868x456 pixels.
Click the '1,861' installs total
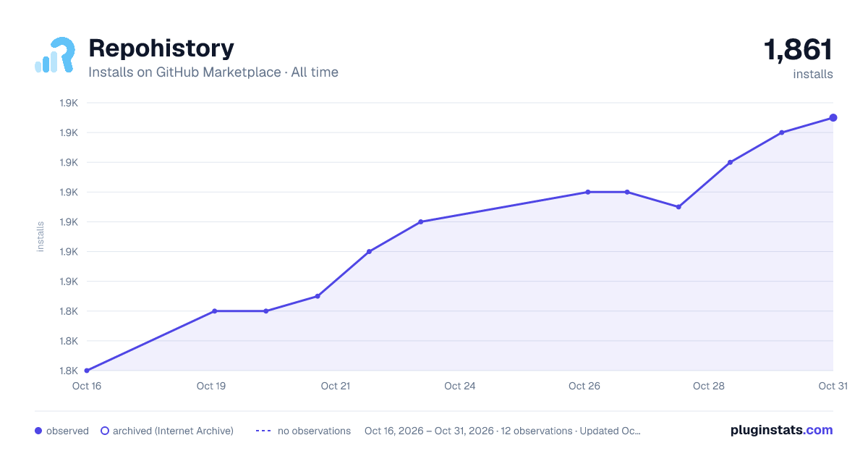coord(799,50)
